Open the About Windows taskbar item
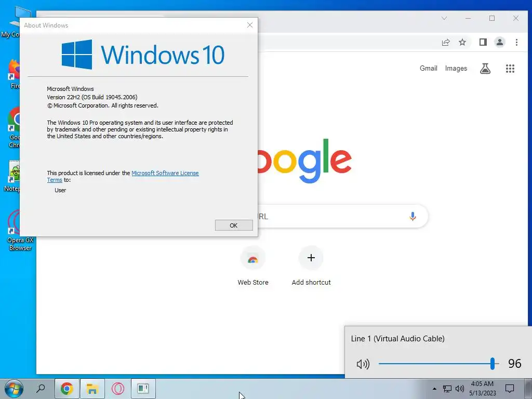The height and width of the screenshot is (399, 532). click(x=143, y=389)
